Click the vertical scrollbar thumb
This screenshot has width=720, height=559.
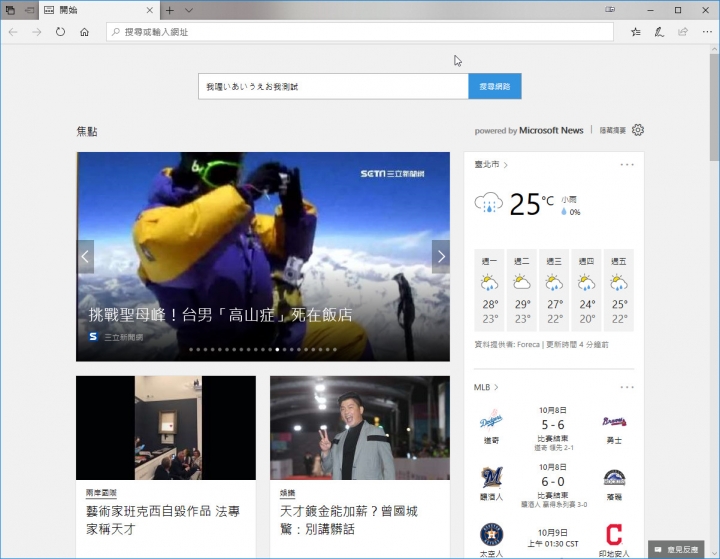pos(714,107)
